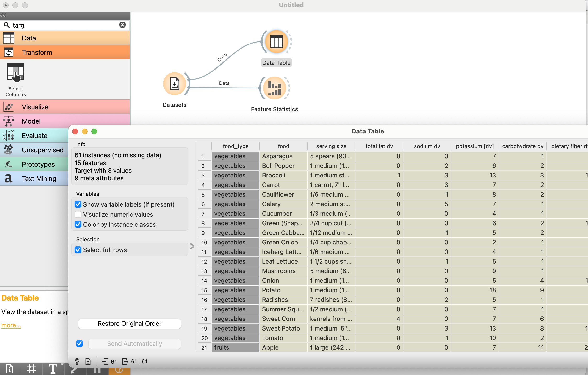The image size is (588, 375).
Task: Select the text annotation T tool
Action: coord(52,368)
